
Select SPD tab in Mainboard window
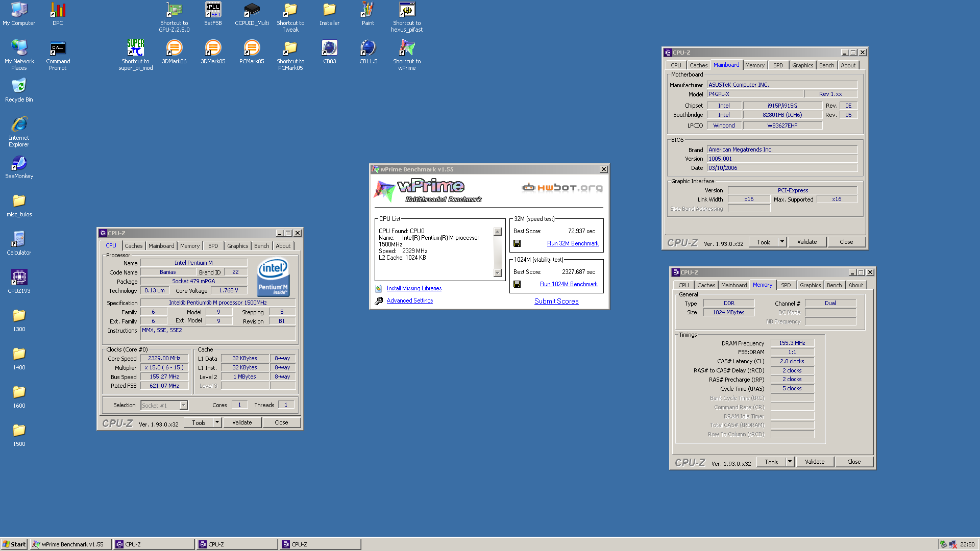point(778,65)
